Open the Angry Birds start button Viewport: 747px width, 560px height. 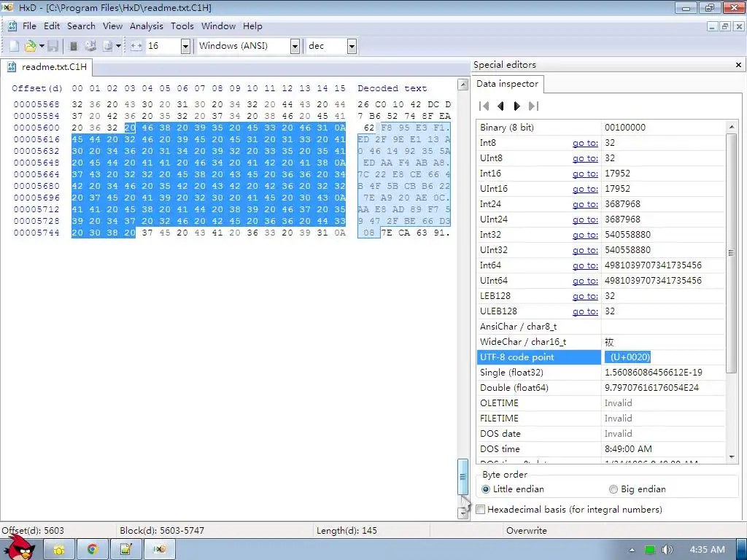click(x=20, y=548)
